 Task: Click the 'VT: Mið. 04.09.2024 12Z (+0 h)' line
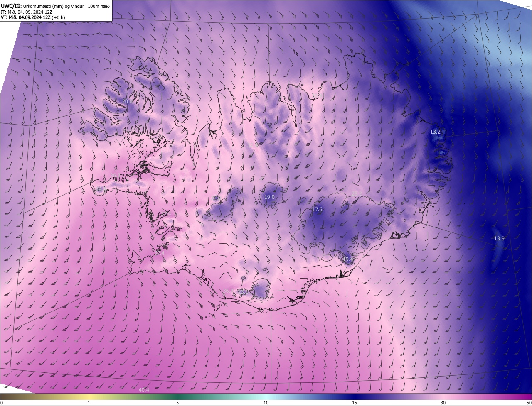click(33, 17)
